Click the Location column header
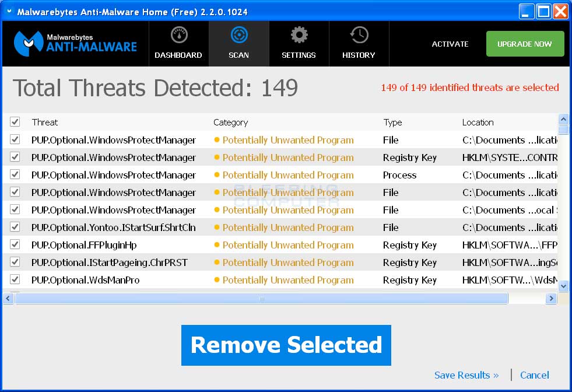The width and height of the screenshot is (572, 392). [x=478, y=123]
